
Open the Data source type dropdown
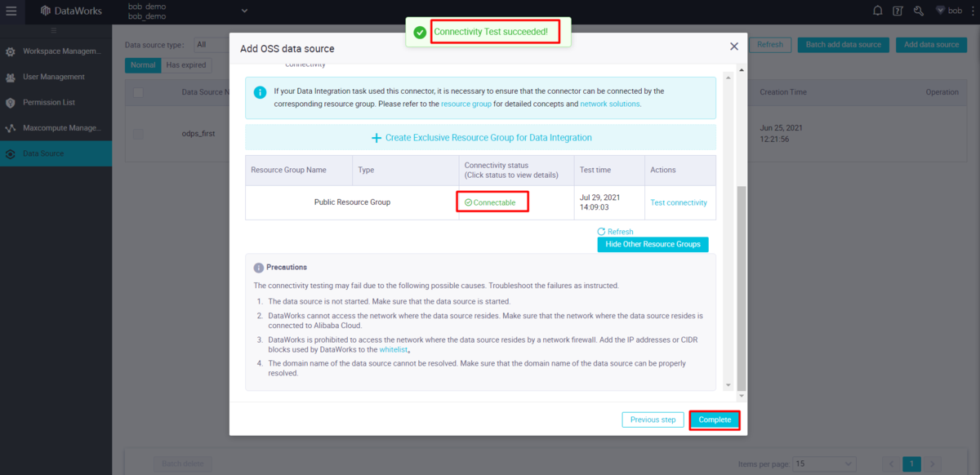click(211, 45)
